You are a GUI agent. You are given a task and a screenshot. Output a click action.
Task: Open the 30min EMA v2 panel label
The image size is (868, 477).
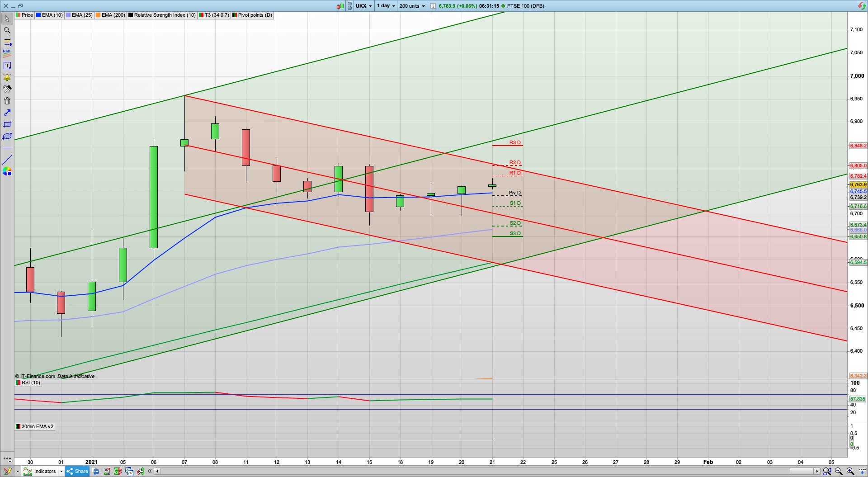[35, 426]
